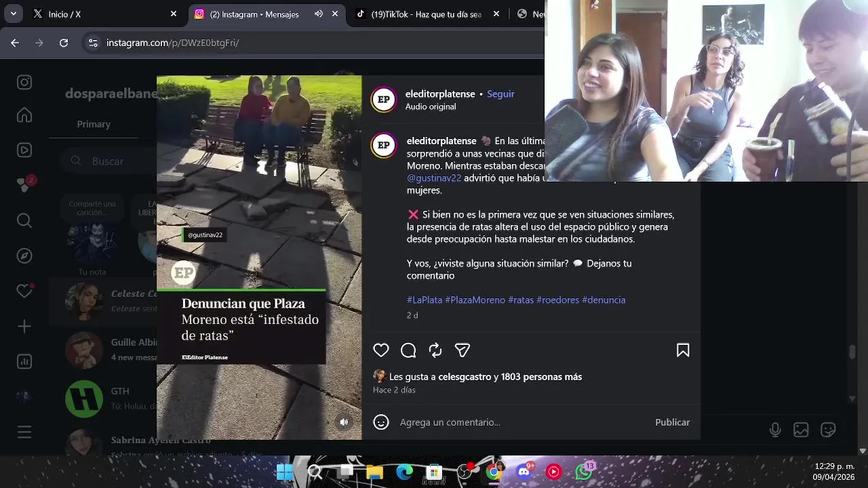
Task: Close the Inicio / X tab
Action: pos(174,14)
